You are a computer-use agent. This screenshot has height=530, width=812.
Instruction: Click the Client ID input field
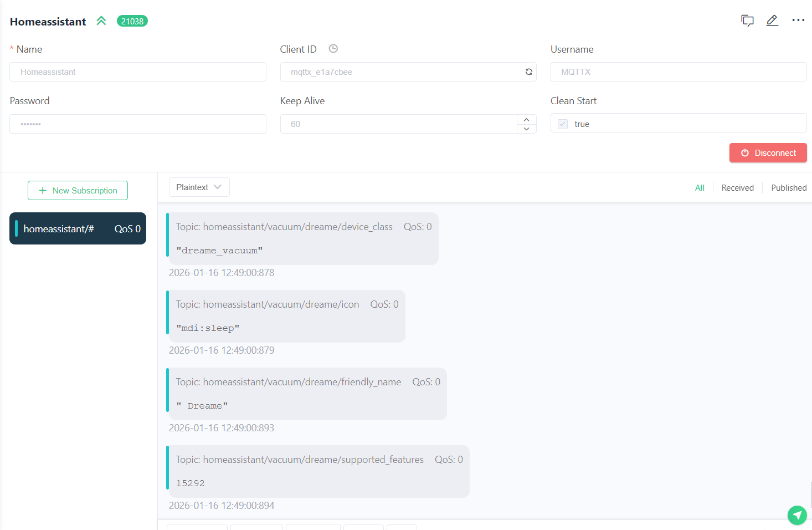click(x=408, y=72)
